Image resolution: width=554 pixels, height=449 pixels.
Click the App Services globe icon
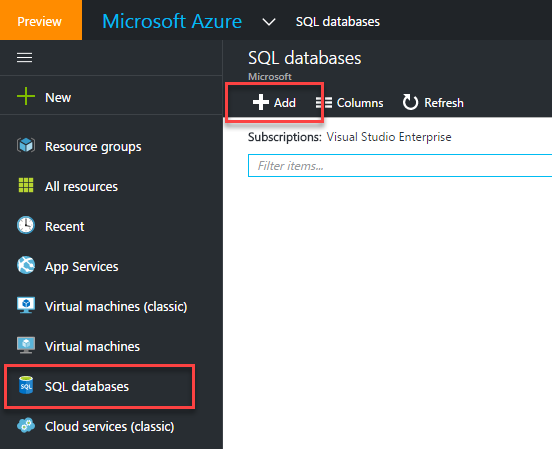pyautogui.click(x=26, y=265)
